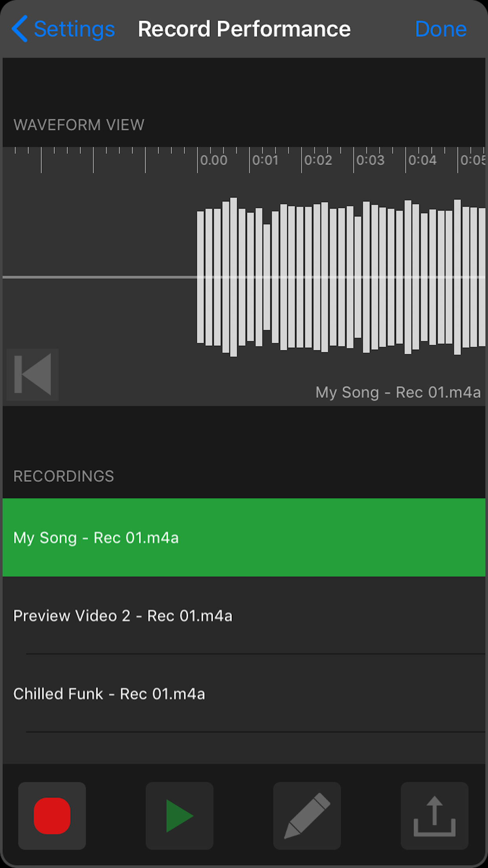488x868 pixels.
Task: Tap the blue back chevron
Action: (x=20, y=29)
